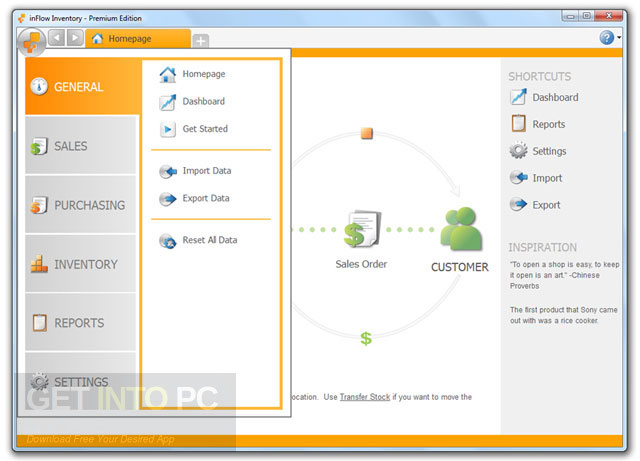
Task: Select the GENERAL menu category
Action: 83,87
